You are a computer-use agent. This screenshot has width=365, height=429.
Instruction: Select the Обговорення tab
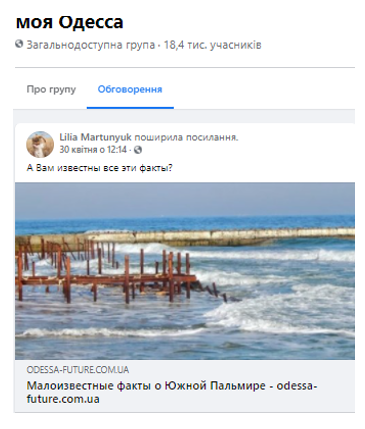(x=130, y=89)
